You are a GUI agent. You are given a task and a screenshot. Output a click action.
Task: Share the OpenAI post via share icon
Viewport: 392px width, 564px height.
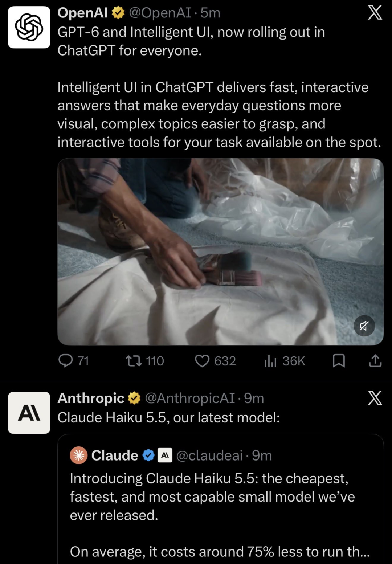click(375, 361)
